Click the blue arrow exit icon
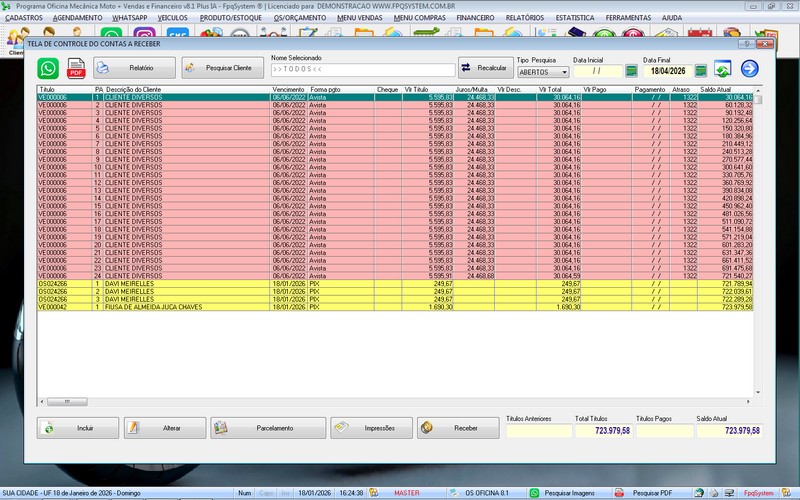Screen dimensions: 800x500 coord(749,69)
